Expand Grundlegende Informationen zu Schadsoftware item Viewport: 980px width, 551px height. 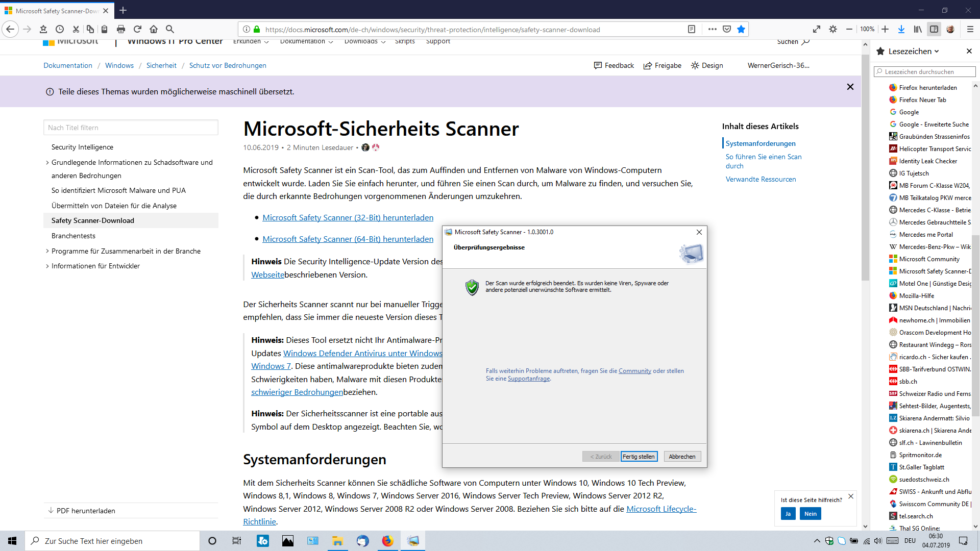point(132,169)
